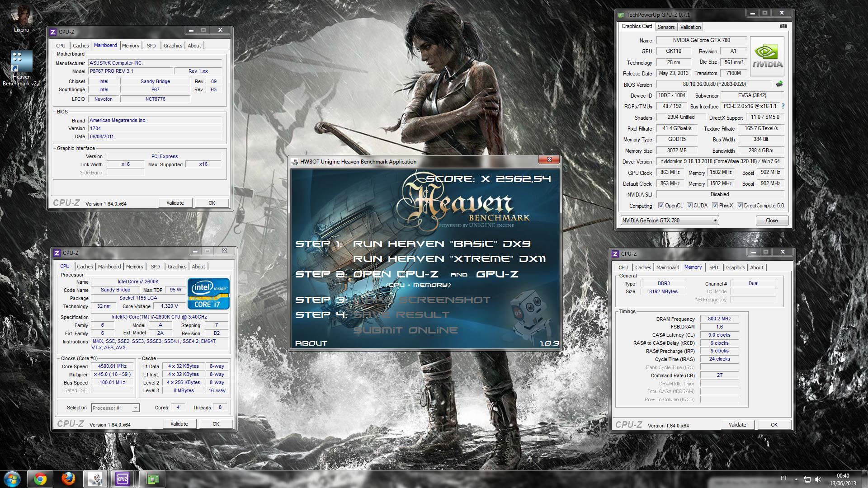Click the GPU Clock 863 MHz value
868x488 pixels.
coord(670,173)
